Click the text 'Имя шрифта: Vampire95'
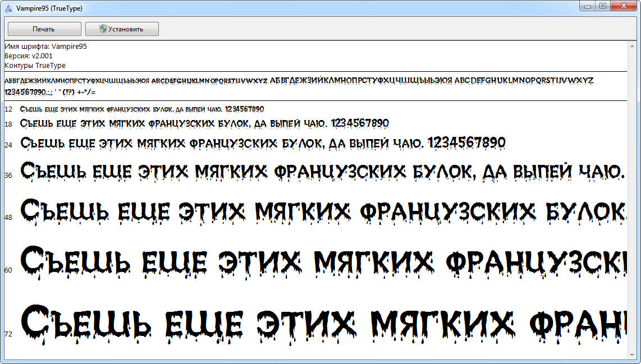Image resolution: width=641 pixels, height=364 pixels. point(46,47)
